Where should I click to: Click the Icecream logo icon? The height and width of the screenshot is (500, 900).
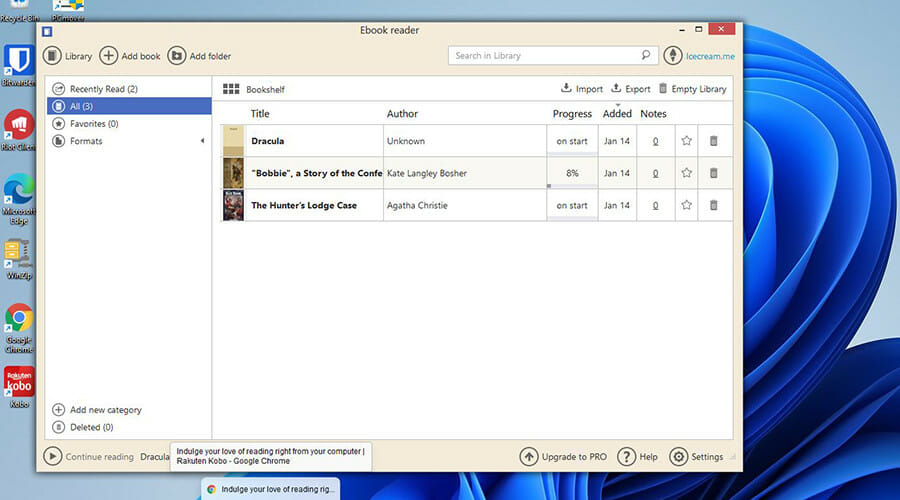[x=673, y=56]
